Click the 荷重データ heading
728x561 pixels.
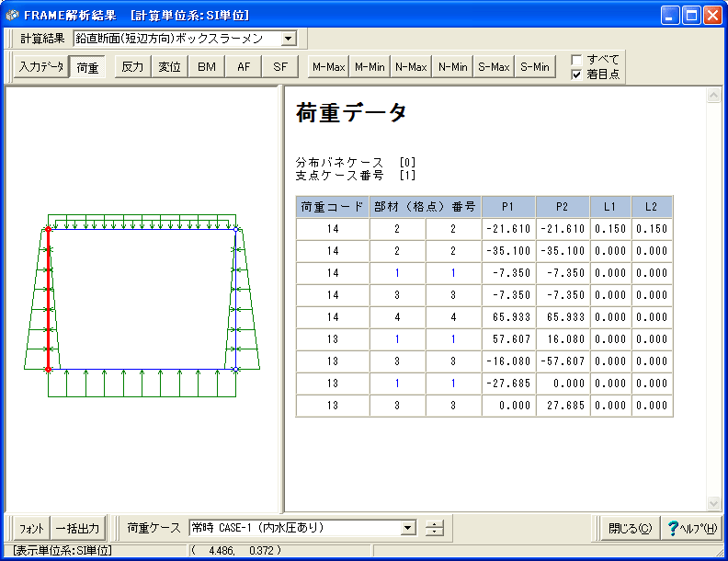[x=351, y=112]
